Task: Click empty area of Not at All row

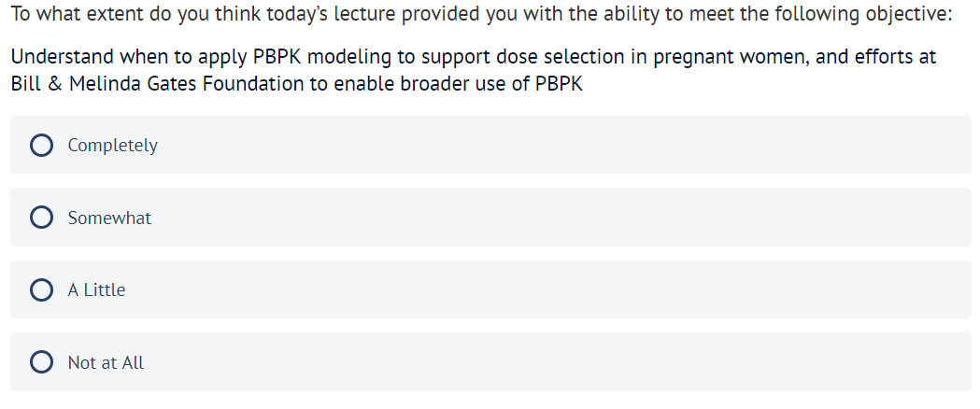Action: pos(561,362)
